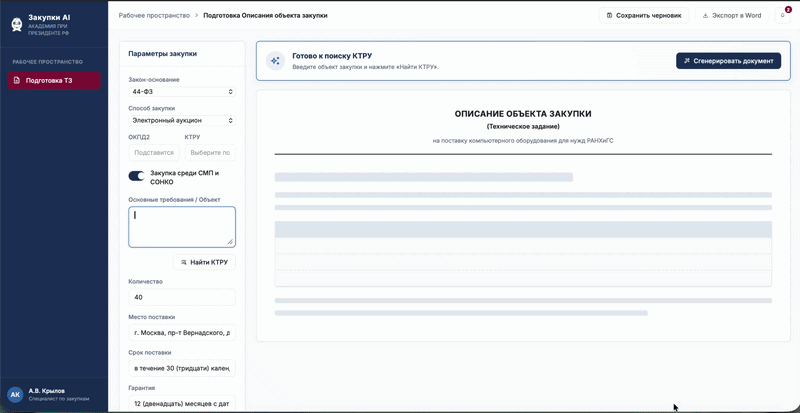Screen dimensions: 800x413
Task: Click the sparkle icon beside Готово к поиску КТРУ
Action: tap(276, 61)
